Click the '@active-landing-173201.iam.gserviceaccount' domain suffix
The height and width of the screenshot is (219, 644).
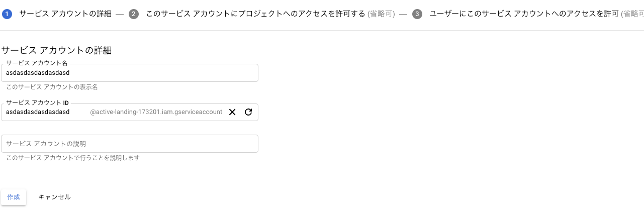(156, 112)
